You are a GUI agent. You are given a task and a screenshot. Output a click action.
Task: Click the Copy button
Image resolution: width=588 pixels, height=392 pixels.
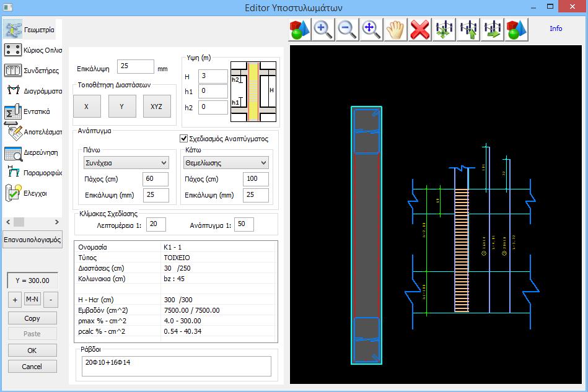pyautogui.click(x=32, y=318)
